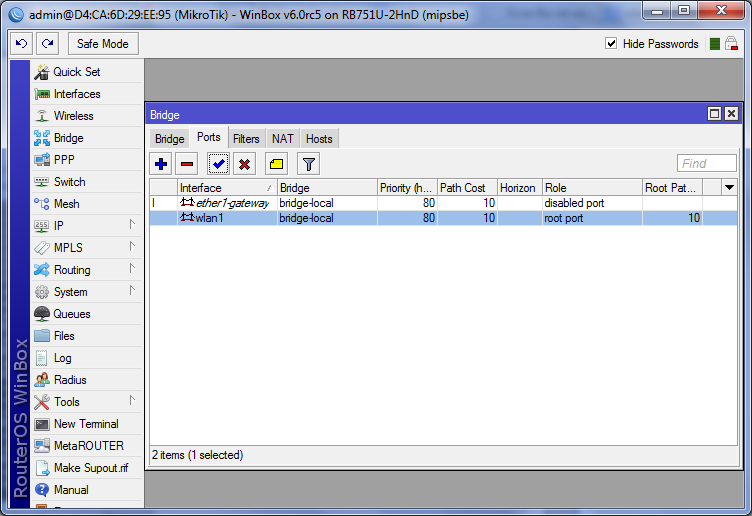Click Make Supout.rif
The image size is (752, 516).
[x=87, y=468]
